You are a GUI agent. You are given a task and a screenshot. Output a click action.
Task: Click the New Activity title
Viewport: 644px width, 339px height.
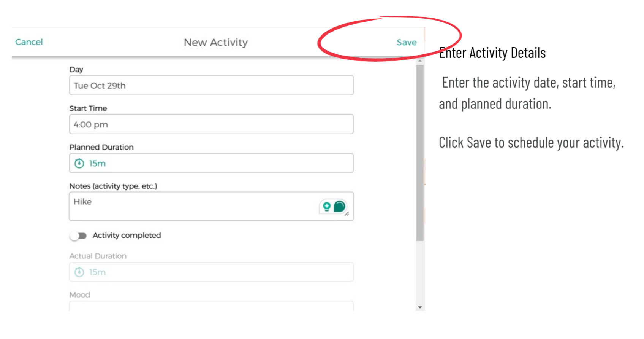(x=216, y=42)
